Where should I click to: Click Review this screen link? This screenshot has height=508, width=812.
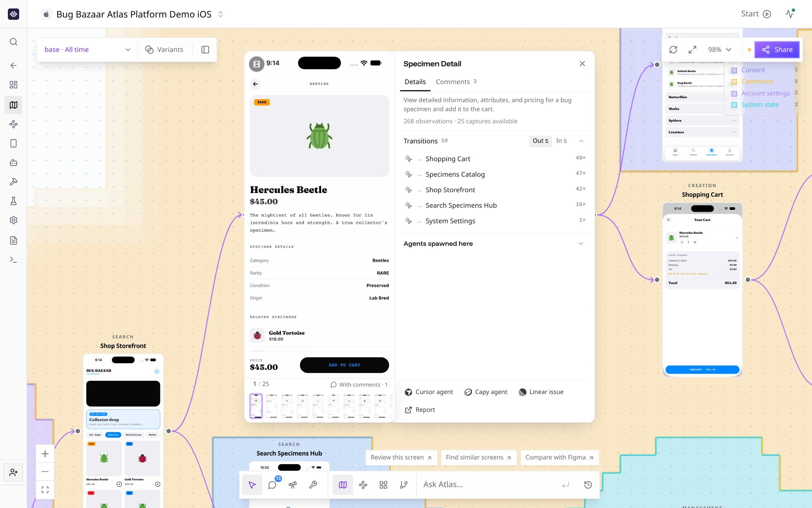[401, 458]
